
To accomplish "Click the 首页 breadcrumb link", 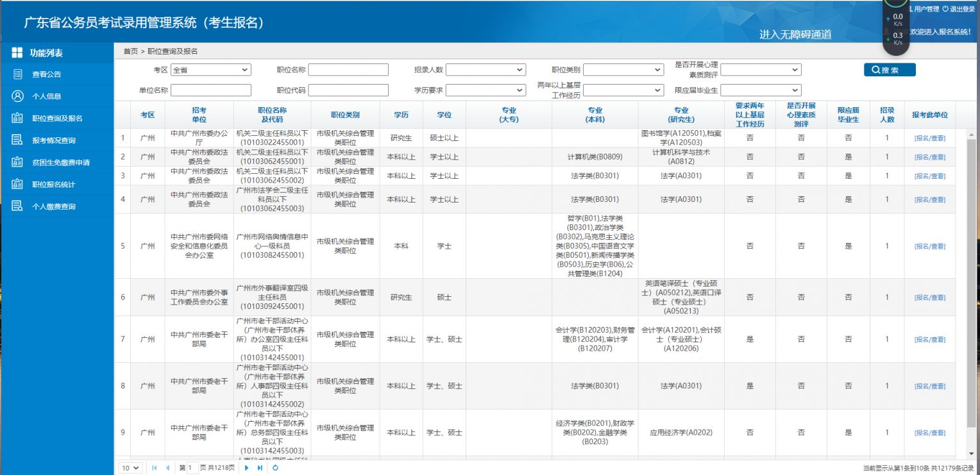I will point(130,51).
